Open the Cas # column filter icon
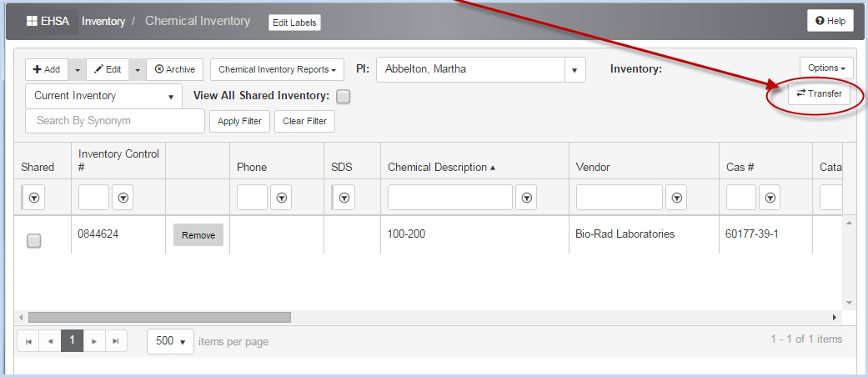 point(770,198)
